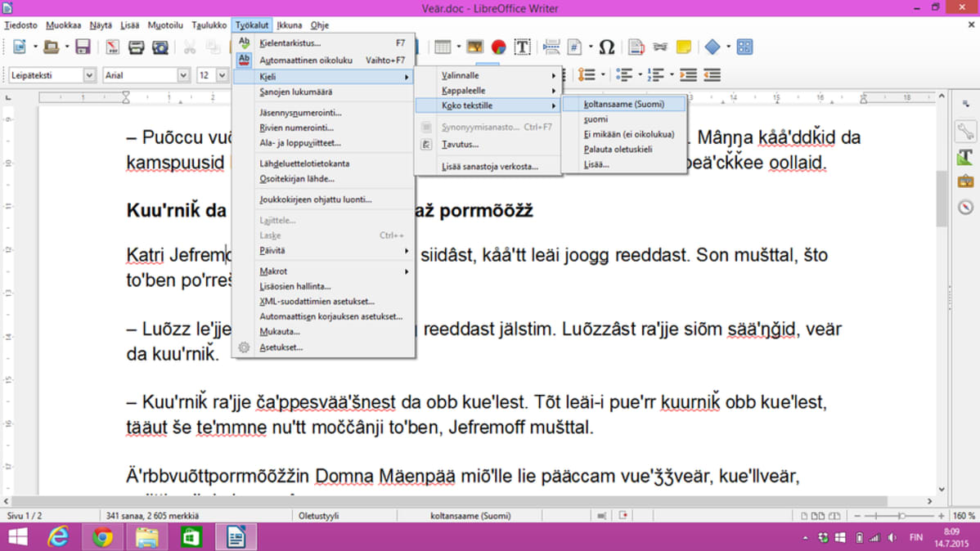This screenshot has width=980, height=551.
Task: Click the blue diamond Shapes icon
Action: point(713,47)
